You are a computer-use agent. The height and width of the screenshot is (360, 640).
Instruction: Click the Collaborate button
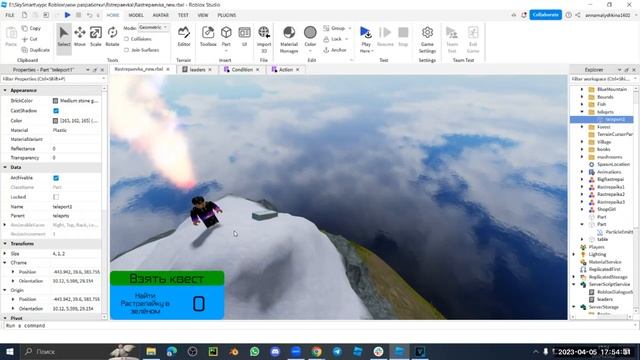point(545,15)
